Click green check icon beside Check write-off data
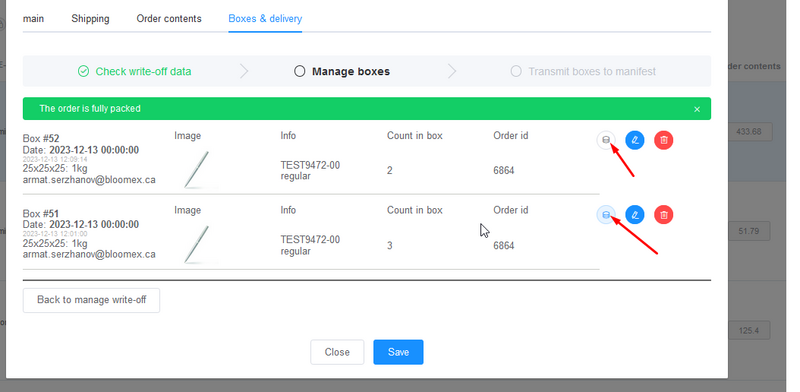800x392 pixels. (83, 71)
